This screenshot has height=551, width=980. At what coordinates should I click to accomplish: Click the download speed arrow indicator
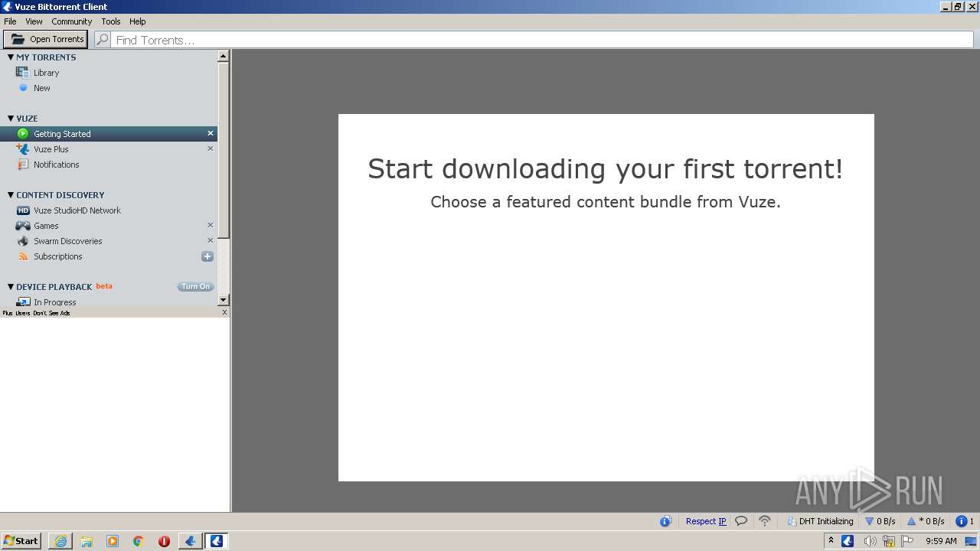(x=870, y=521)
